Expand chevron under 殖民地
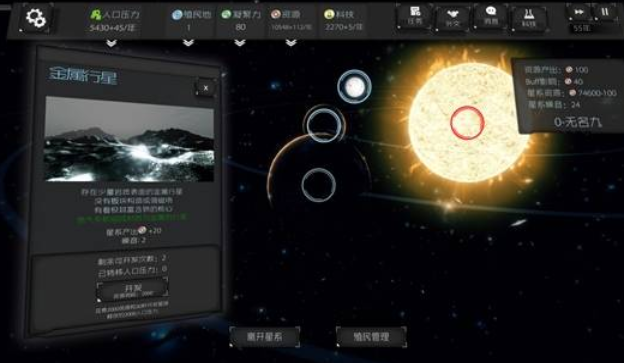Viewport: 624px width, 363px height. 188,43
